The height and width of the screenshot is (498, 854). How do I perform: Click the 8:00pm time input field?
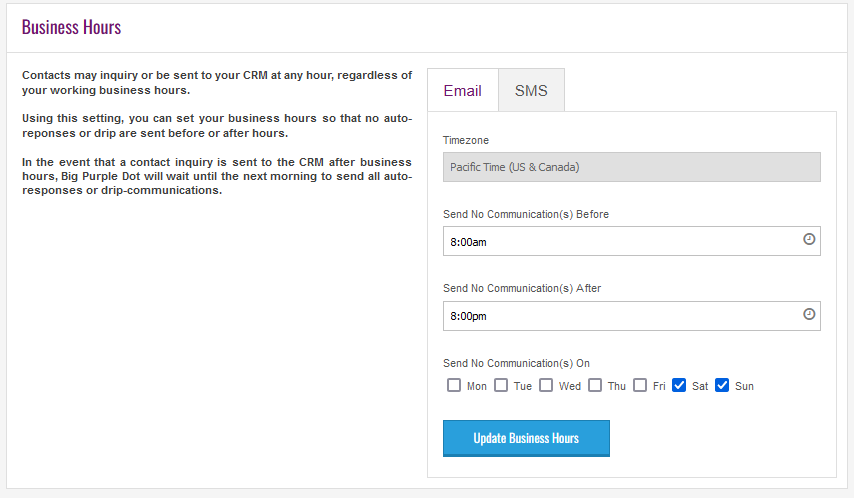pos(632,316)
